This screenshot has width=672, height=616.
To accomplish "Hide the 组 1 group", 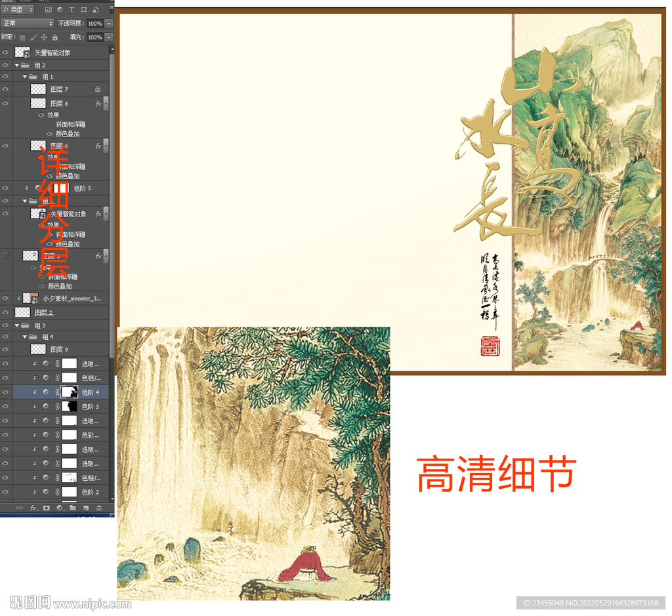I will [5, 77].
